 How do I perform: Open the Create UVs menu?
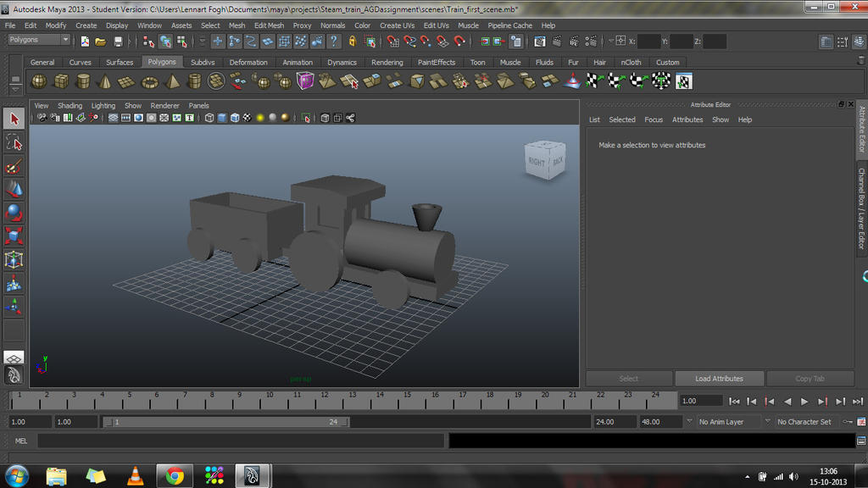397,25
